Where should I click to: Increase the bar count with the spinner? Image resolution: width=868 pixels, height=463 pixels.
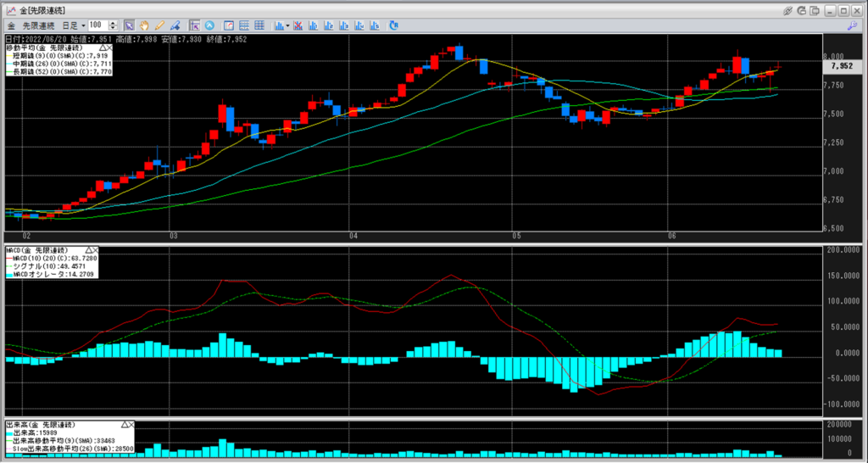pyautogui.click(x=114, y=23)
